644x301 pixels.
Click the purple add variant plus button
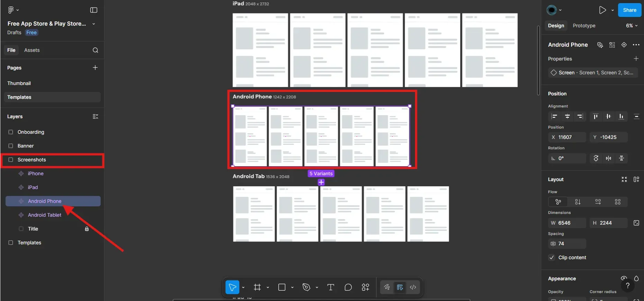321,182
